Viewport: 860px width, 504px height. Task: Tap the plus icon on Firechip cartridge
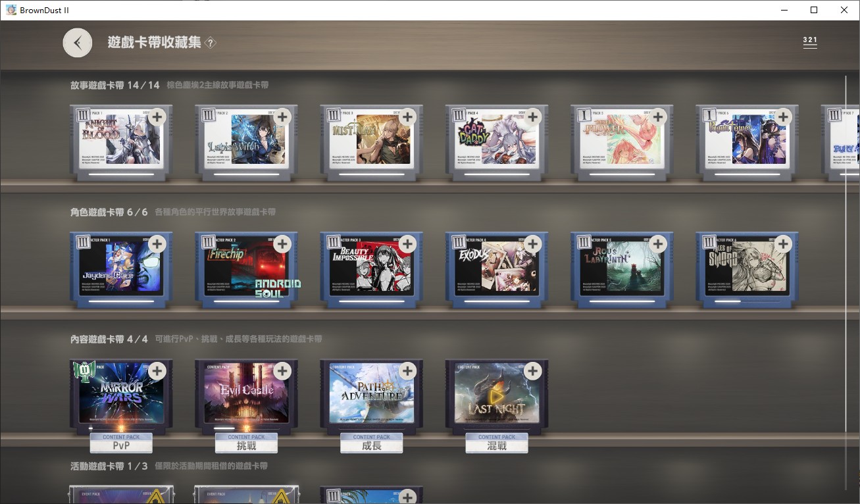(x=282, y=244)
